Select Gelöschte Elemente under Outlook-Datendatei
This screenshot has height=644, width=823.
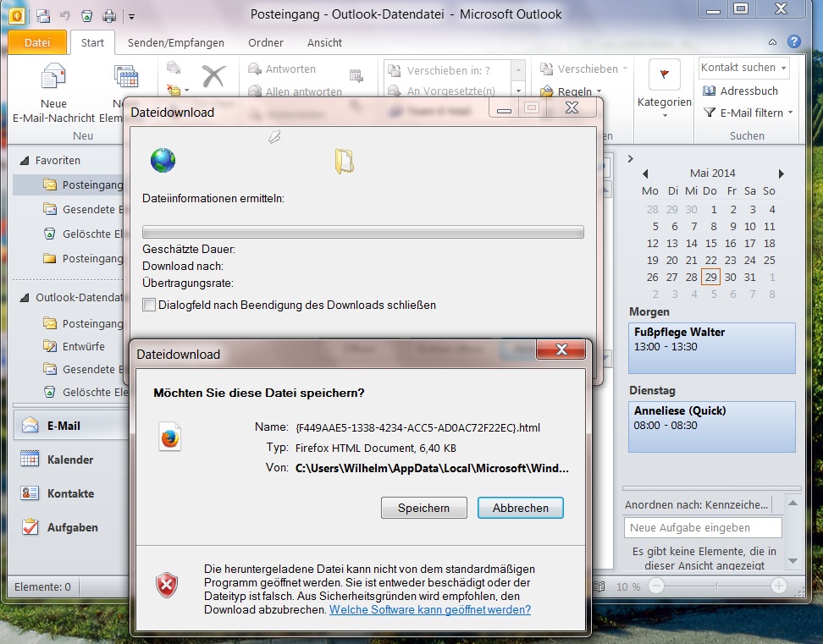tap(86, 392)
